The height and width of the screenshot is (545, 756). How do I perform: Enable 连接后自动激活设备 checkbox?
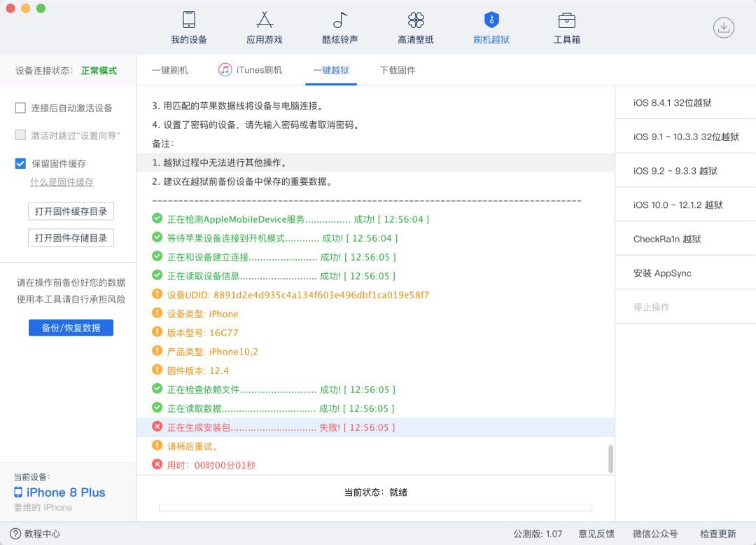click(x=20, y=108)
